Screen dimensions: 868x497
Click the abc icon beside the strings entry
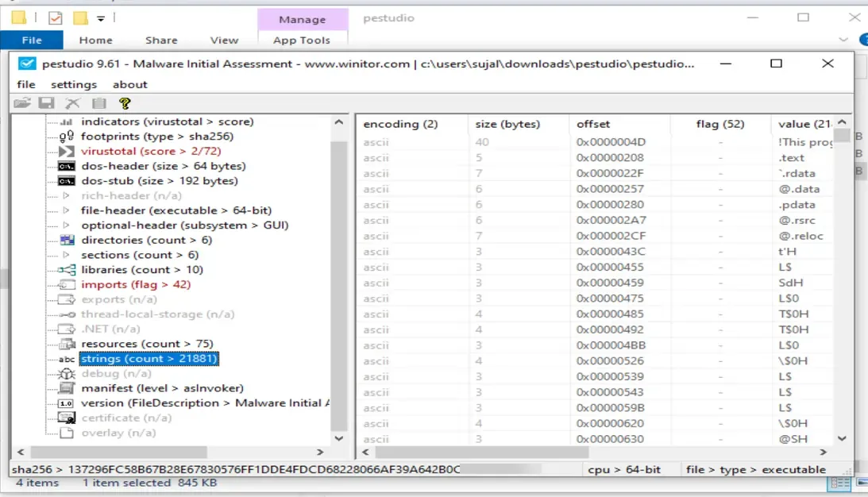tap(68, 358)
